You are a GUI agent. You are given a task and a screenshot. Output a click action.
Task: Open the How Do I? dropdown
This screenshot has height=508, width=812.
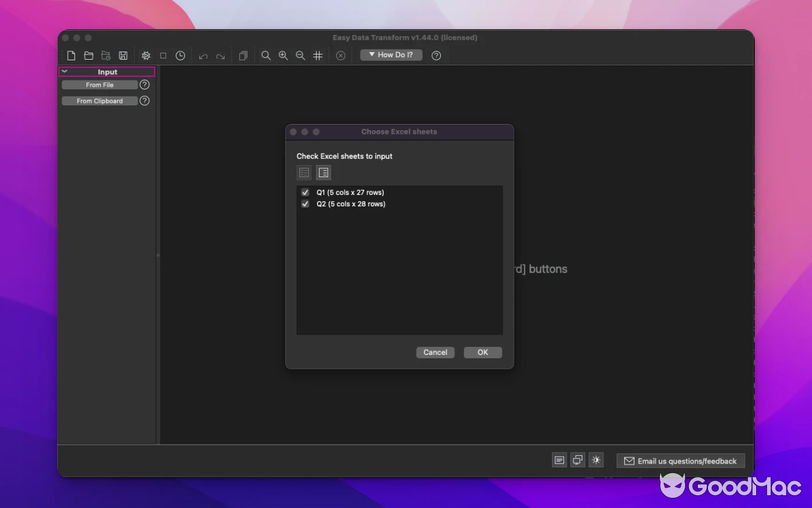391,55
